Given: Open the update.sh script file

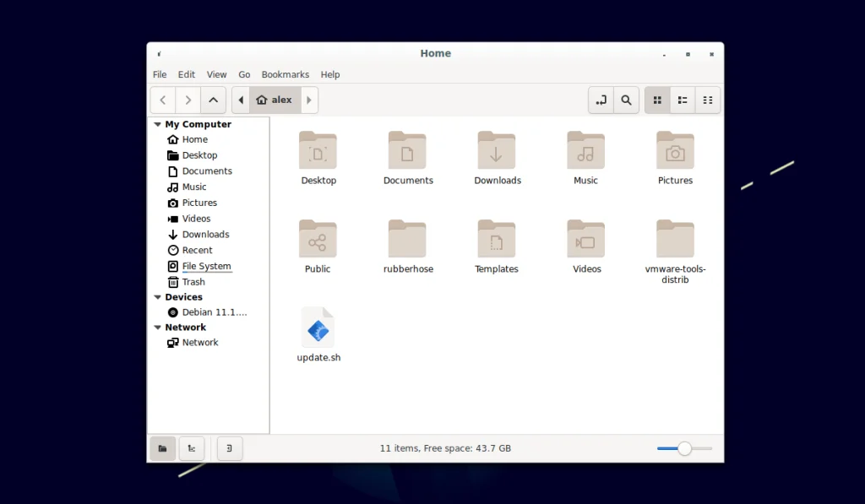Looking at the screenshot, I should point(318,329).
